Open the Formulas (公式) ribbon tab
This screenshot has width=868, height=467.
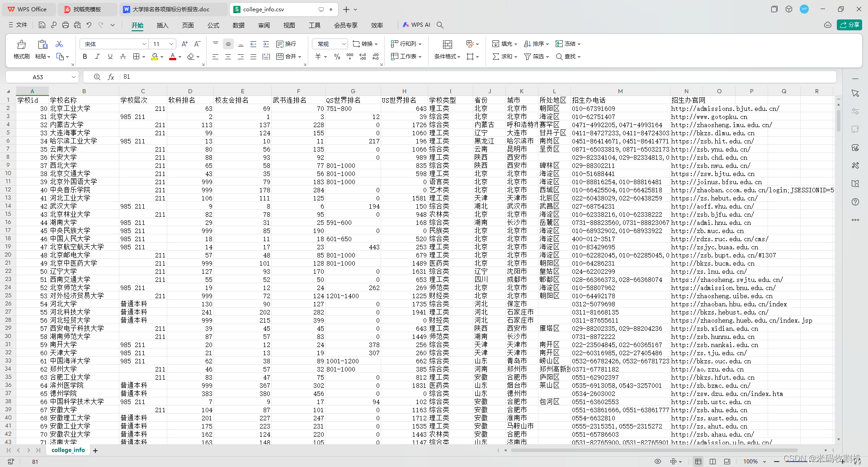tap(213, 25)
